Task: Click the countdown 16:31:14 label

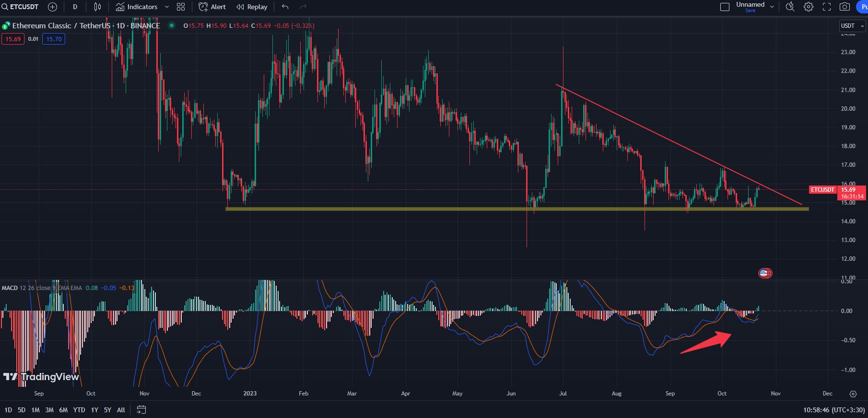Action: pos(852,197)
